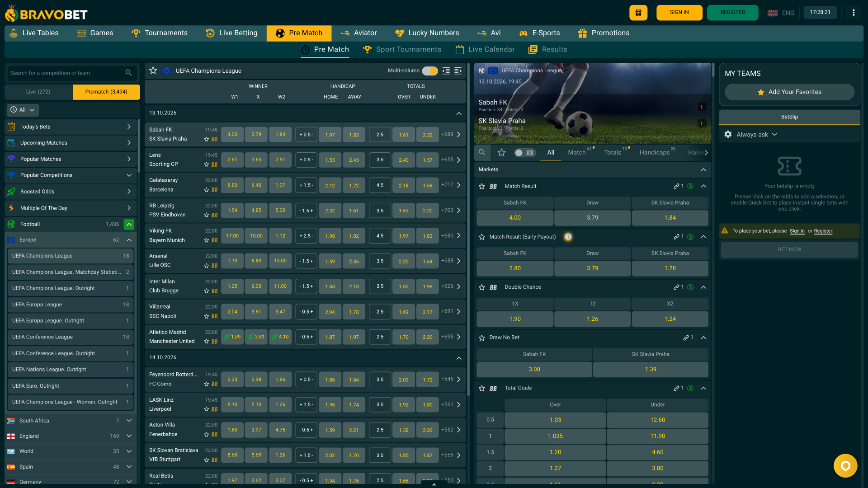Collapse the 14.10.2026 date section
The height and width of the screenshot is (488, 868).
[x=459, y=358]
